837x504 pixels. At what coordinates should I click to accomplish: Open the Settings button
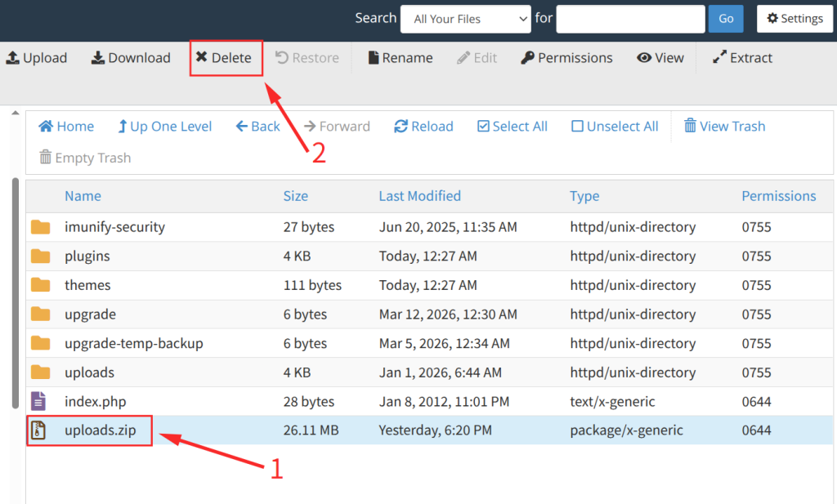(794, 19)
